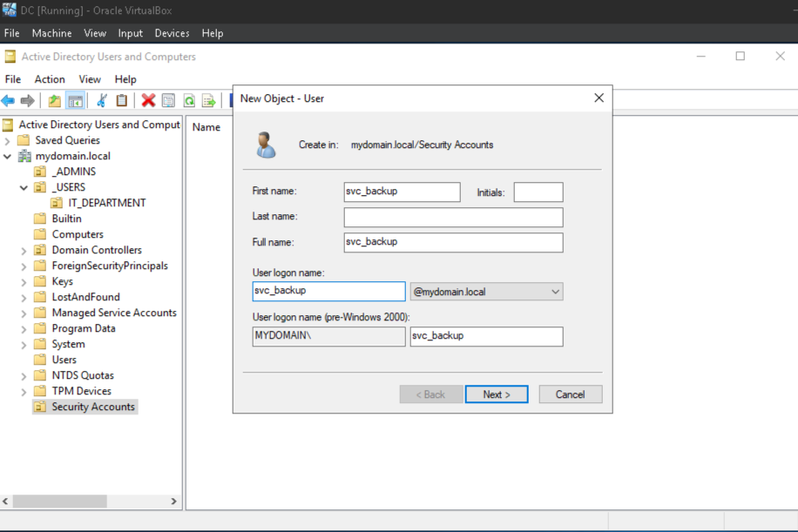Click the tree pane scroll right arrow
Screen dimensions: 798x532
[173, 501]
